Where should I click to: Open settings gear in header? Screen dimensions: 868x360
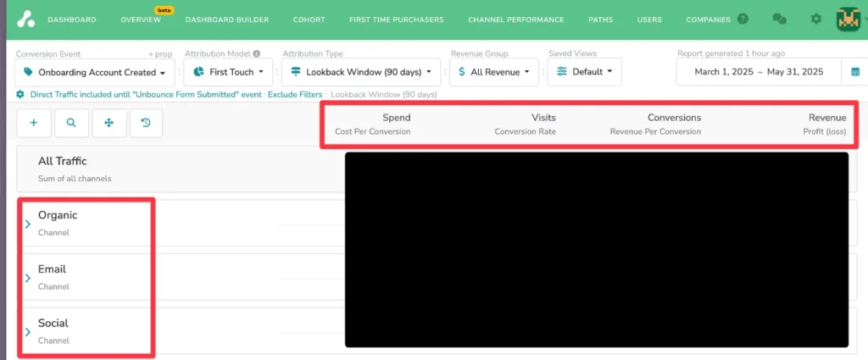[816, 19]
